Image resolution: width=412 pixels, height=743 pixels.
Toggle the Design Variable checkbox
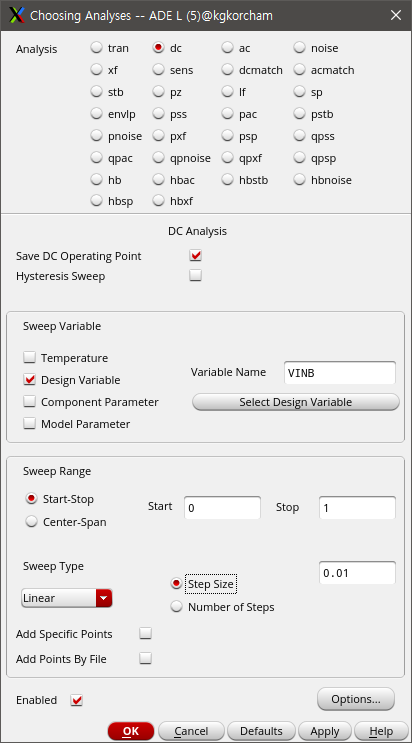[29, 380]
